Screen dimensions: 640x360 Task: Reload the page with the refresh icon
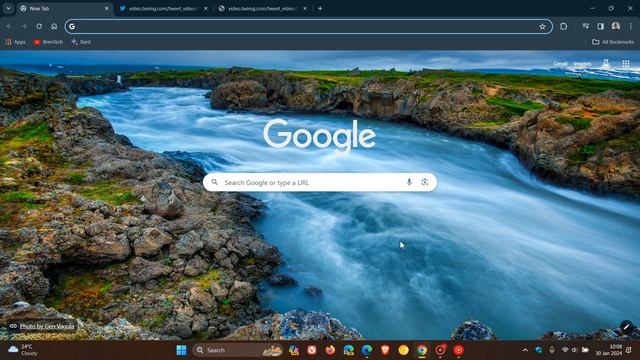tap(39, 27)
